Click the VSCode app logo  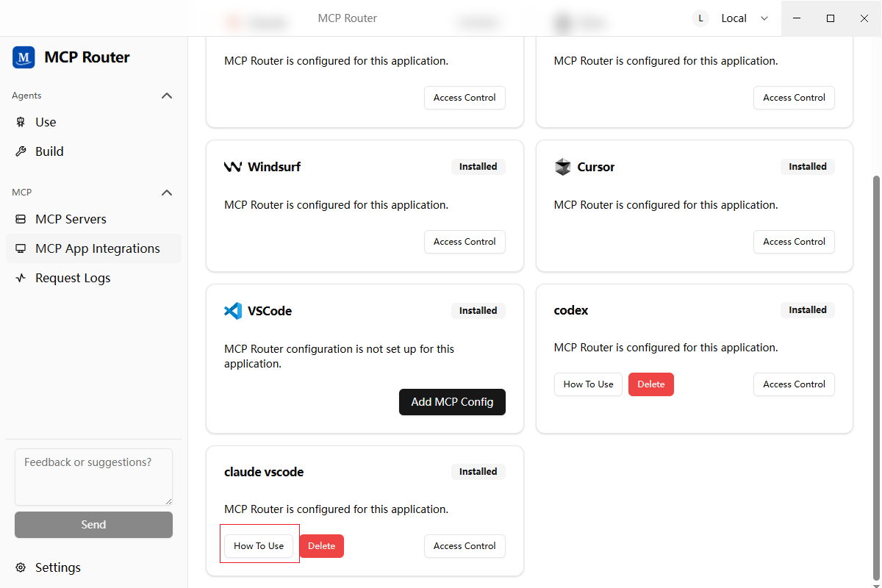point(232,311)
